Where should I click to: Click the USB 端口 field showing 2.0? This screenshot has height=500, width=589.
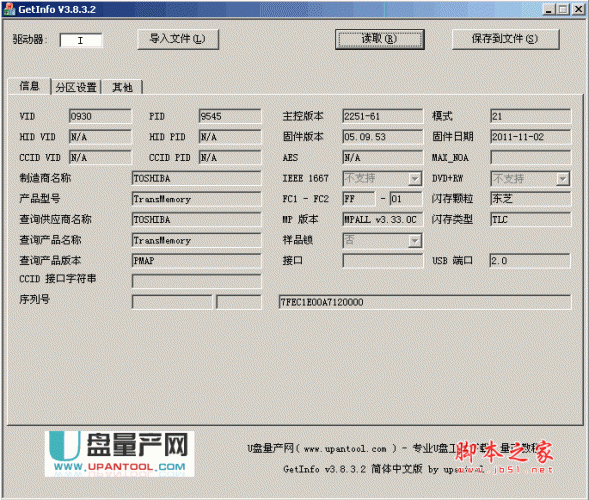point(530,261)
